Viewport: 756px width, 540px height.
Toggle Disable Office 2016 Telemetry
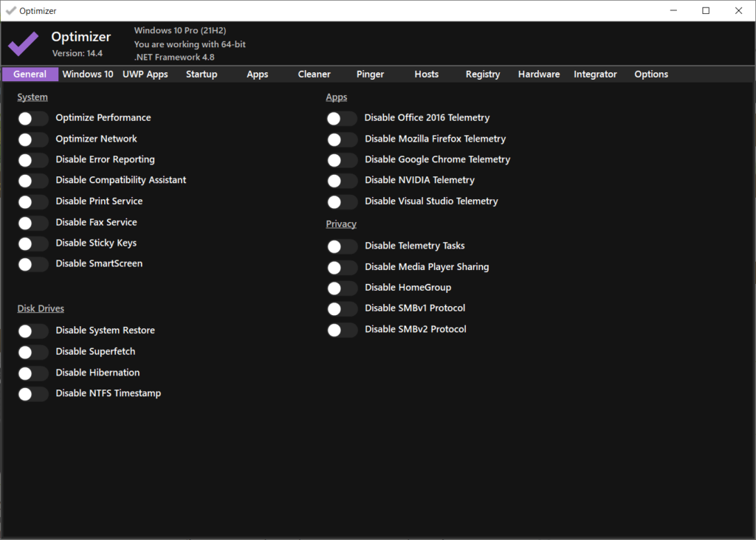pos(342,119)
